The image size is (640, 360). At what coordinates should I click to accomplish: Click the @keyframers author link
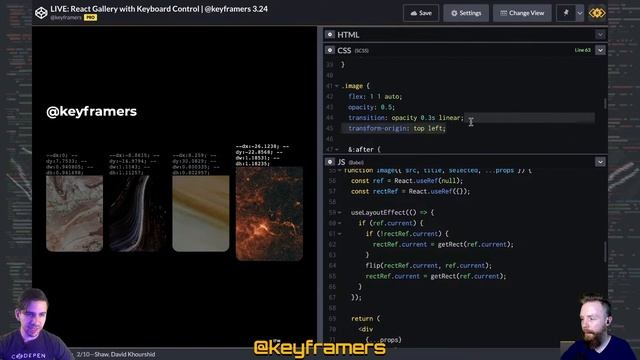tap(66, 18)
